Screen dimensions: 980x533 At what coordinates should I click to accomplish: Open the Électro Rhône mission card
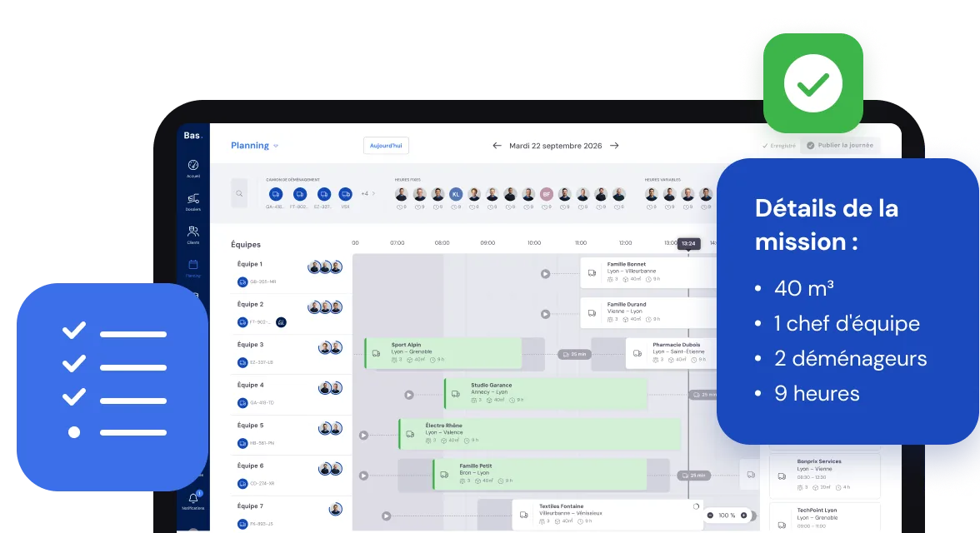click(539, 434)
